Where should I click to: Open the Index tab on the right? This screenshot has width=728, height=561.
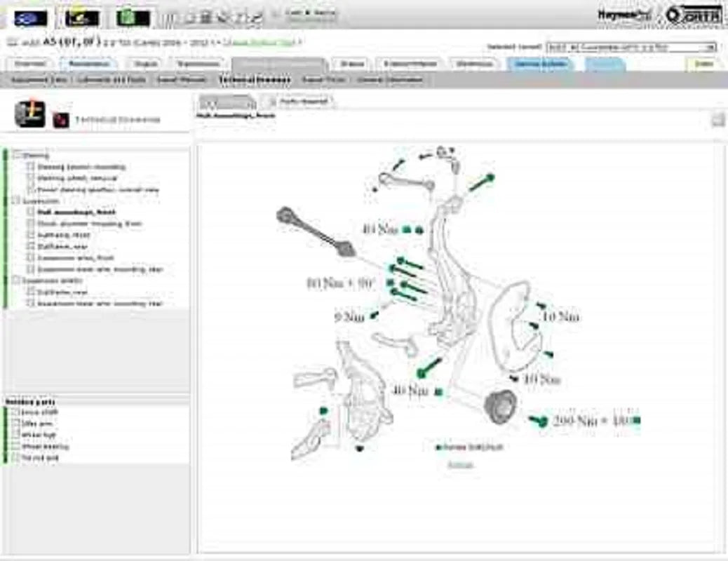[703, 64]
